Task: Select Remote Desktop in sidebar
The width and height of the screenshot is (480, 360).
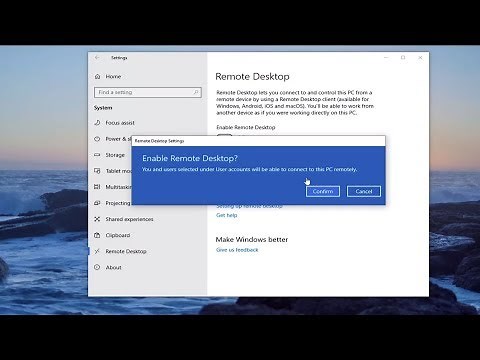Action: [x=126, y=251]
